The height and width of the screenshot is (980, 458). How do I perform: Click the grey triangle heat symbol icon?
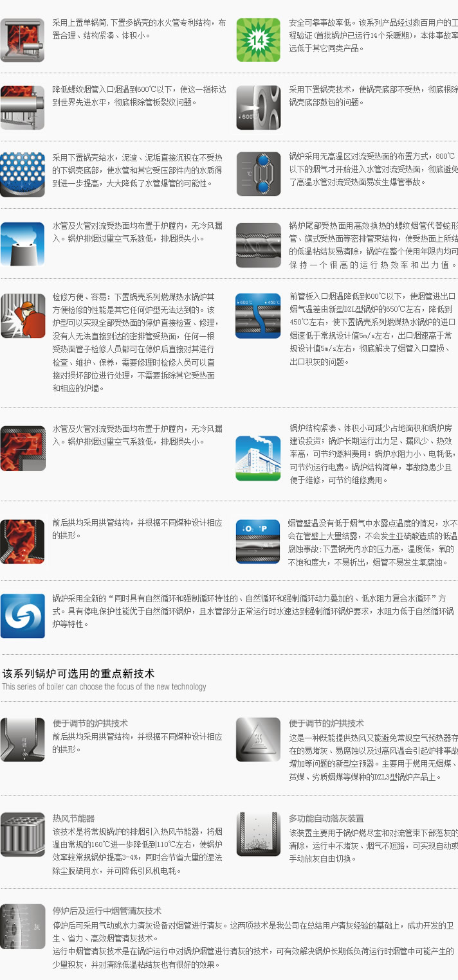click(x=258, y=740)
